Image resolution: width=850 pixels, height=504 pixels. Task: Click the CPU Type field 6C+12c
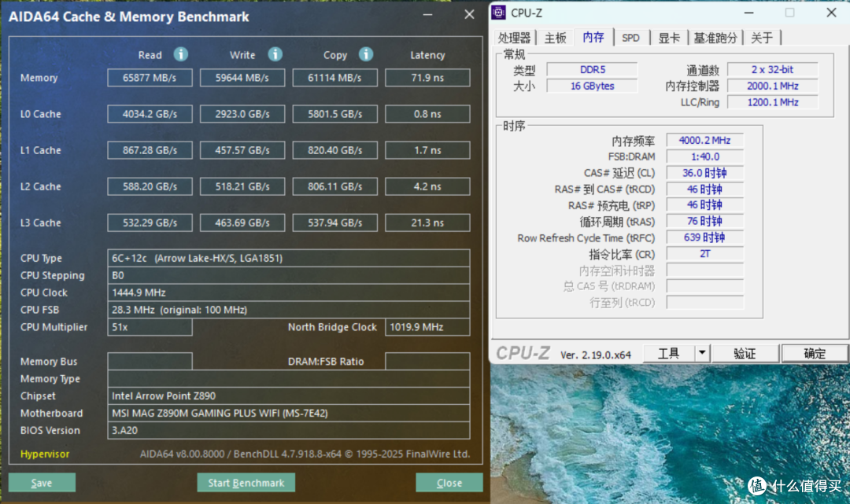tap(288, 258)
